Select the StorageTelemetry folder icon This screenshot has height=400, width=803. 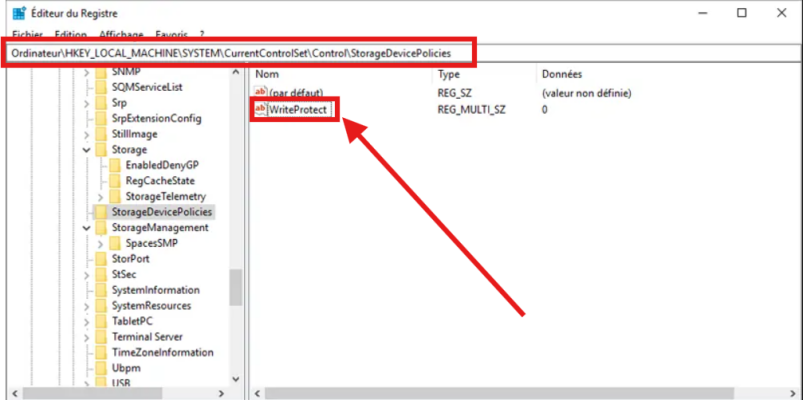coord(115,196)
